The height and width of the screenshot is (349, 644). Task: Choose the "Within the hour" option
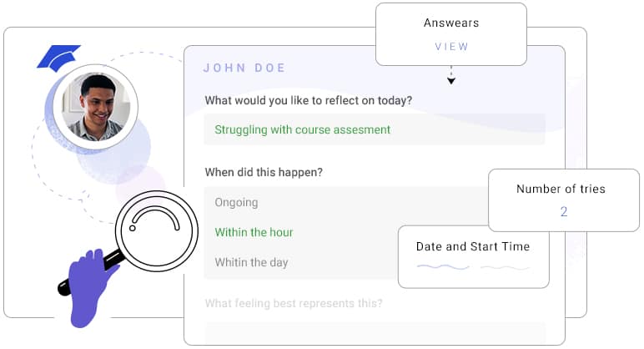click(254, 232)
